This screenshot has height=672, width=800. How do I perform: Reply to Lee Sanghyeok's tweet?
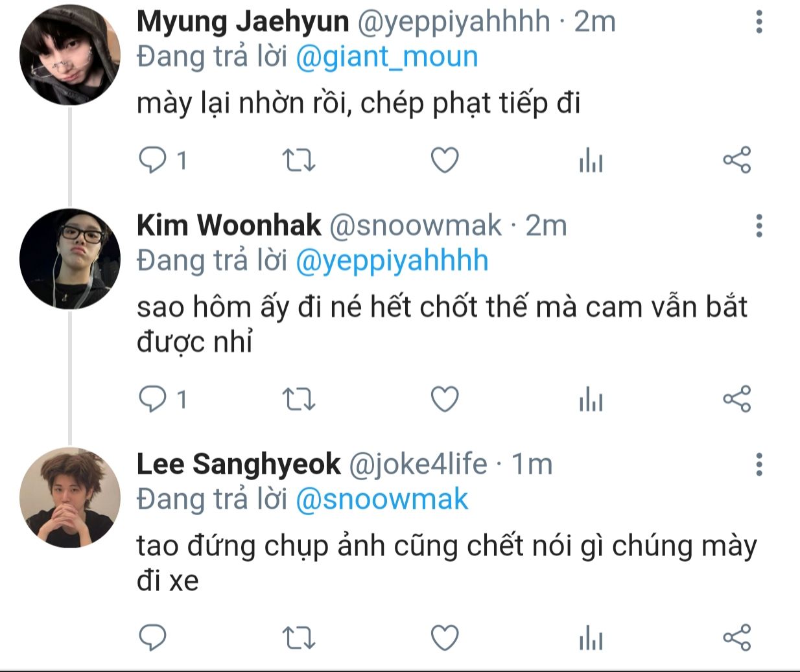153,638
